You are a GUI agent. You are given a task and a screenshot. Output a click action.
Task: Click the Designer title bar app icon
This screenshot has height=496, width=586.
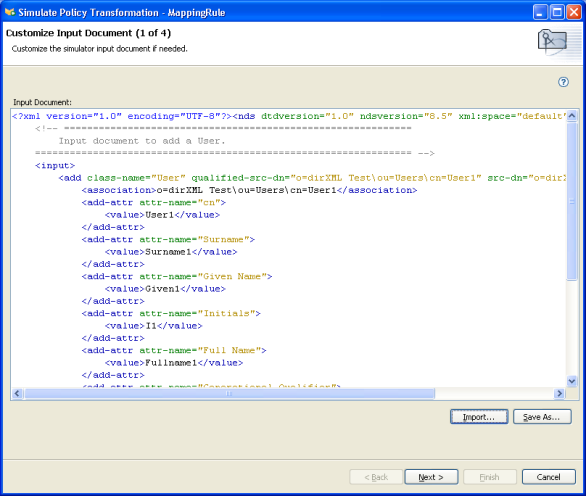click(x=10, y=12)
